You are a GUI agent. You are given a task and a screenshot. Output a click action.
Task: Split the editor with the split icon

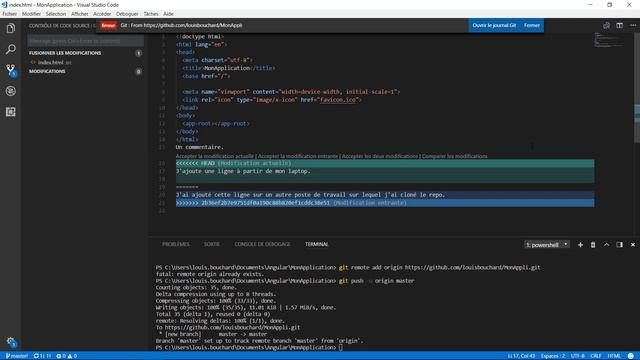620,25
